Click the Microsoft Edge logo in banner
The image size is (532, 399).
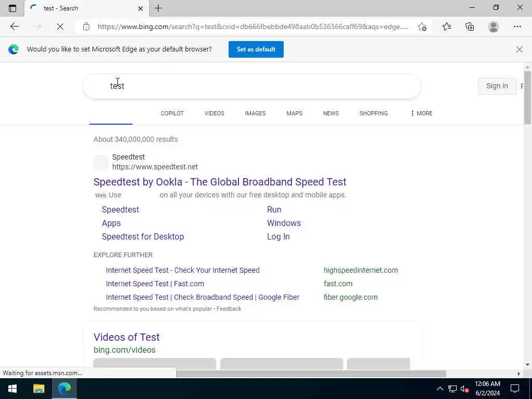pos(14,49)
